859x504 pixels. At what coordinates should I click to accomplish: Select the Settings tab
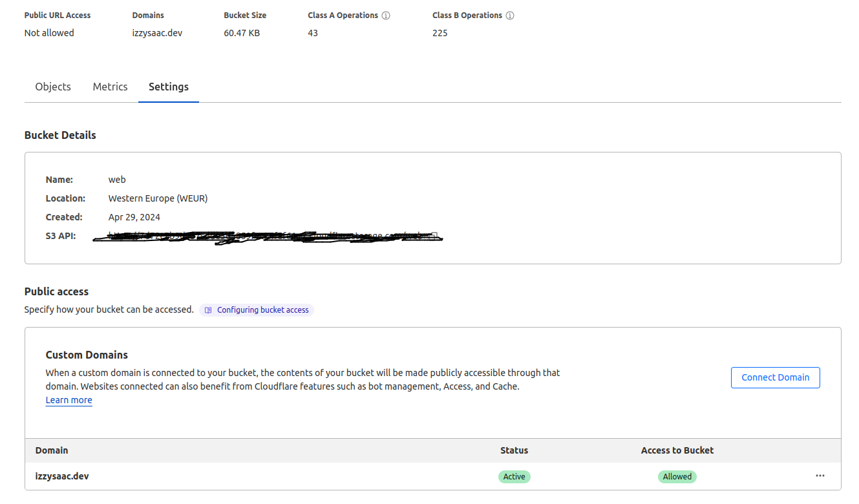(x=168, y=86)
